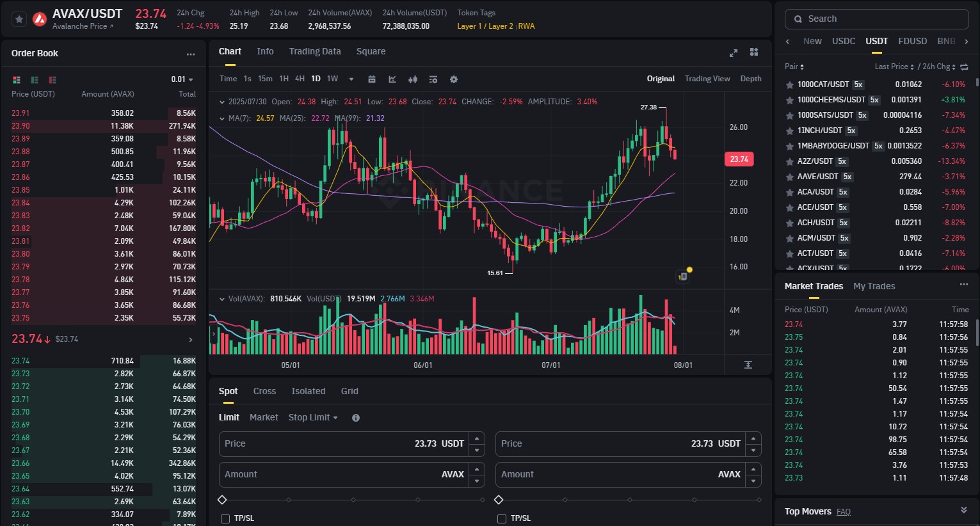
Task: Click the sell Amount input field
Action: pos(620,474)
